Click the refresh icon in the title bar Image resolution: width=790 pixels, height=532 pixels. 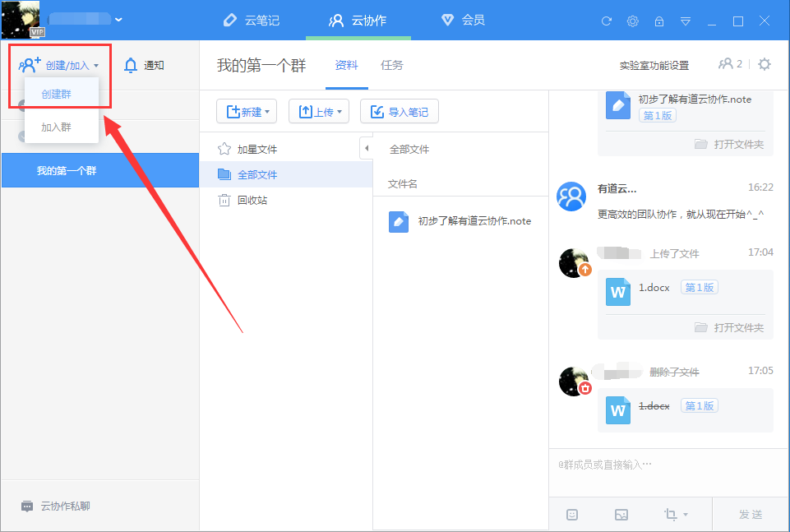pos(606,21)
